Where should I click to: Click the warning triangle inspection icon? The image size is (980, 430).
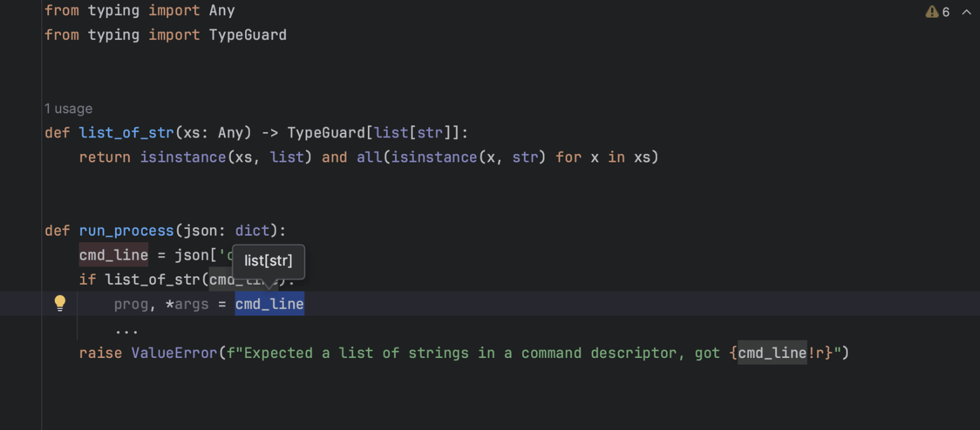932,12
